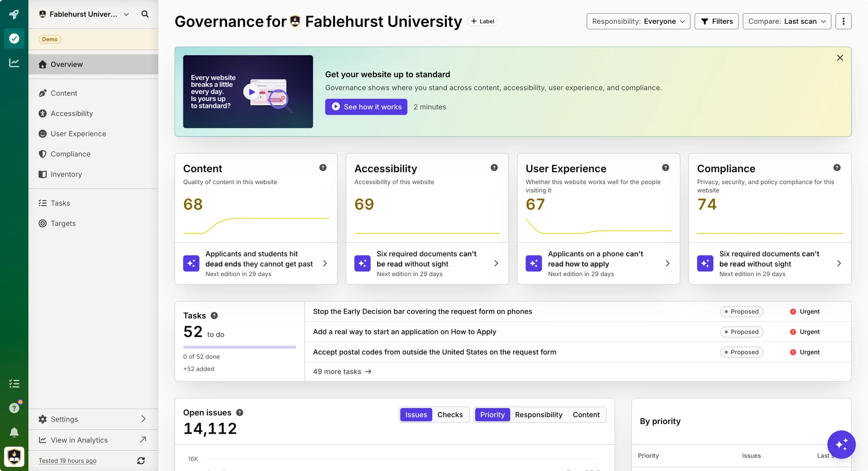This screenshot has height=471, width=868.
Task: Open the notifications bell icon
Action: pyautogui.click(x=14, y=432)
